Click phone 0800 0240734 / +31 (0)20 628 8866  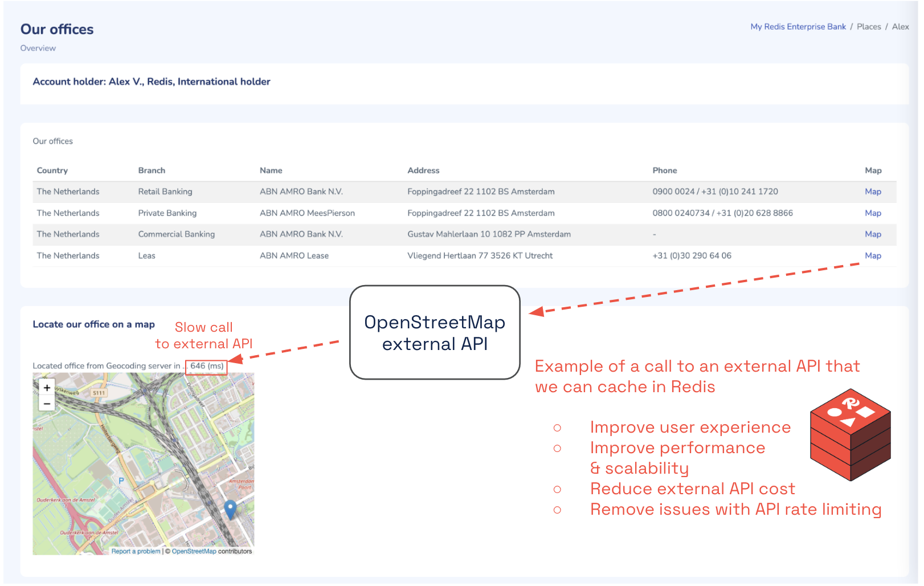click(722, 213)
